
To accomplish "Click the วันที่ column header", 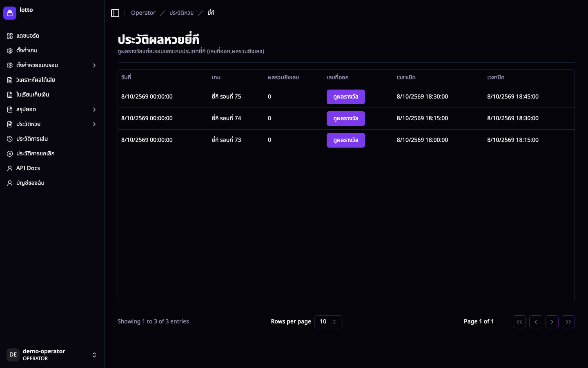I will pyautogui.click(x=126, y=78).
